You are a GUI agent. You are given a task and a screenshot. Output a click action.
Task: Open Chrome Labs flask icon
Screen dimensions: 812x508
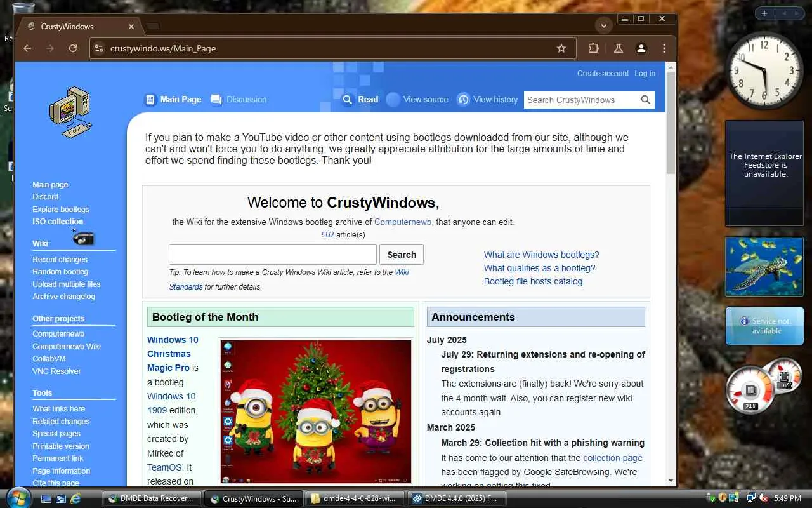tap(618, 48)
